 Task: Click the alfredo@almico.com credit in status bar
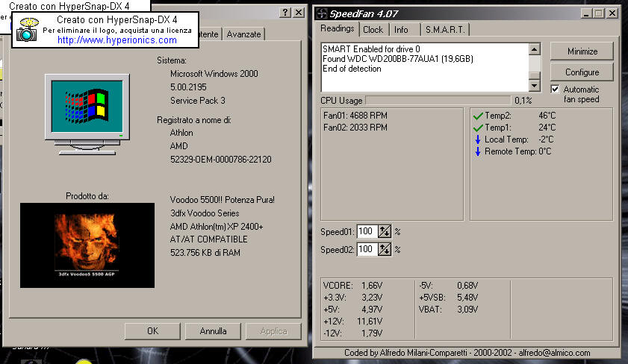point(554,353)
